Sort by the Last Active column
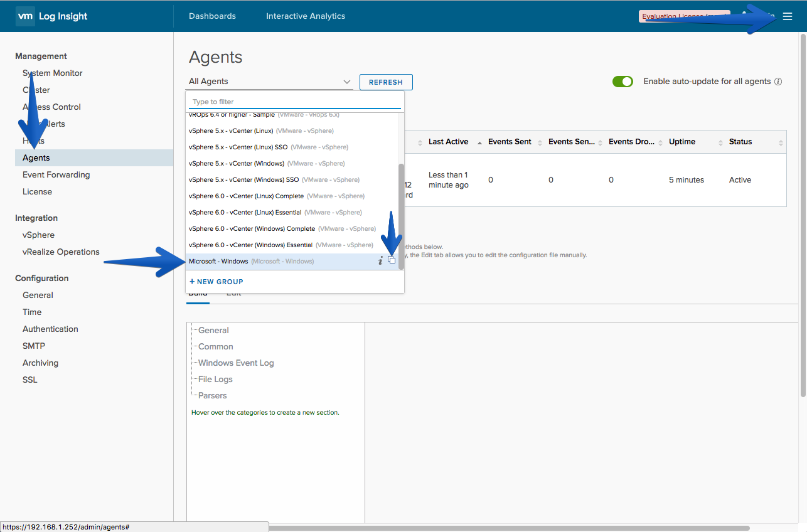 (448, 142)
